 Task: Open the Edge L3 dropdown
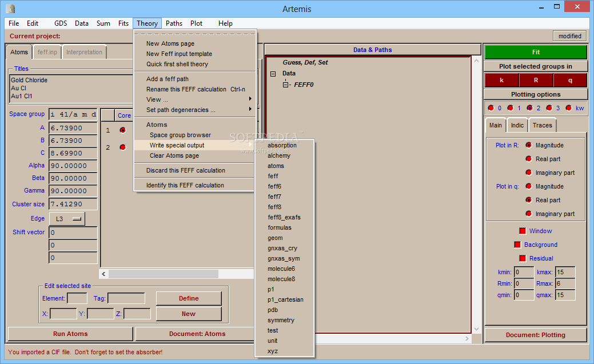67,219
